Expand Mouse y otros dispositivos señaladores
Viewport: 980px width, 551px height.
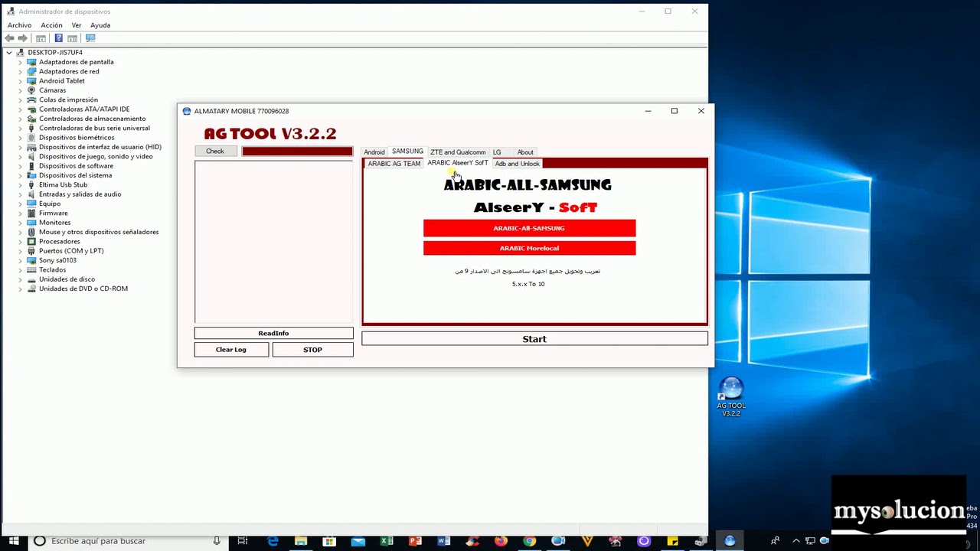pos(20,232)
